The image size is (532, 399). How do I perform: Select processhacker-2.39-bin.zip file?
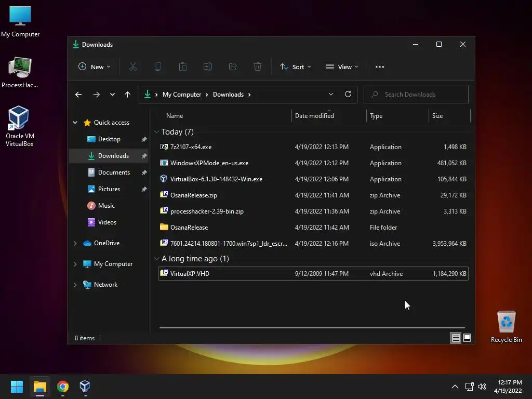tap(313, 211)
